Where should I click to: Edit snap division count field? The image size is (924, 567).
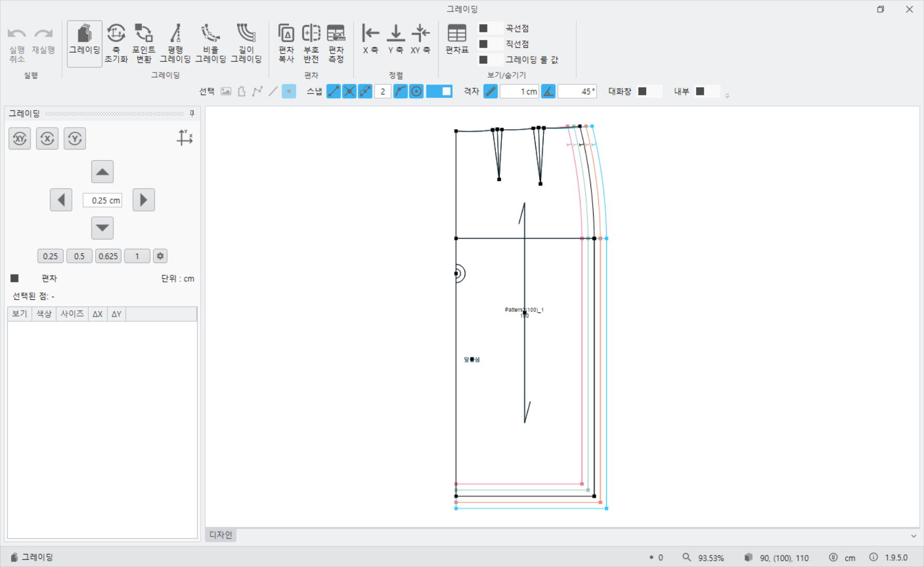383,91
